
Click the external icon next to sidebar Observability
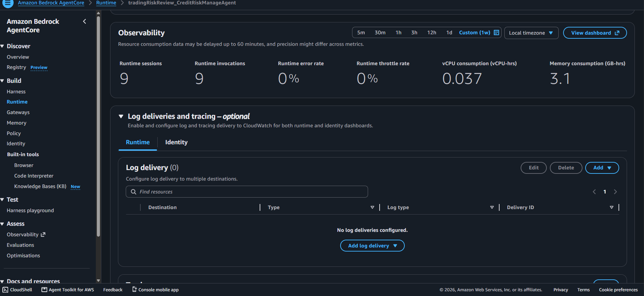(x=43, y=235)
